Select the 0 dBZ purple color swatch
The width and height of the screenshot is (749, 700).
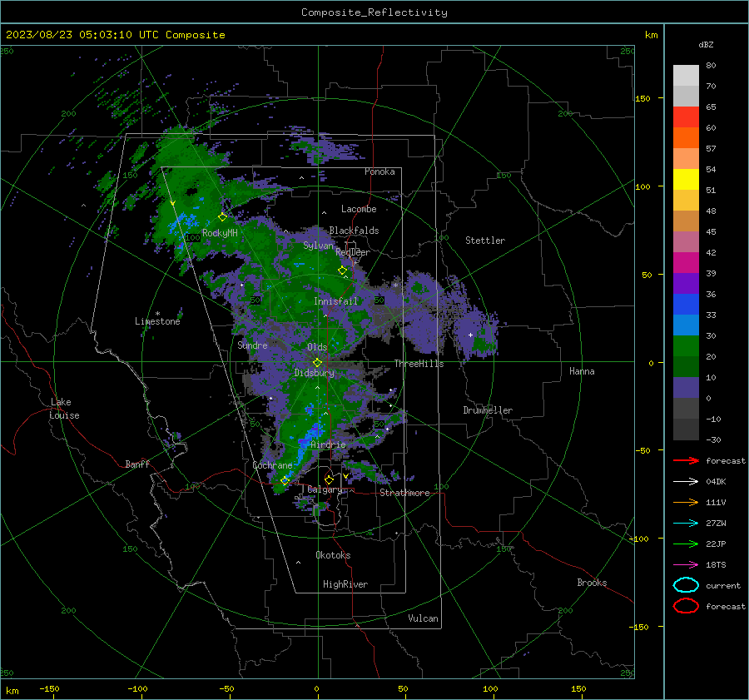(686, 388)
